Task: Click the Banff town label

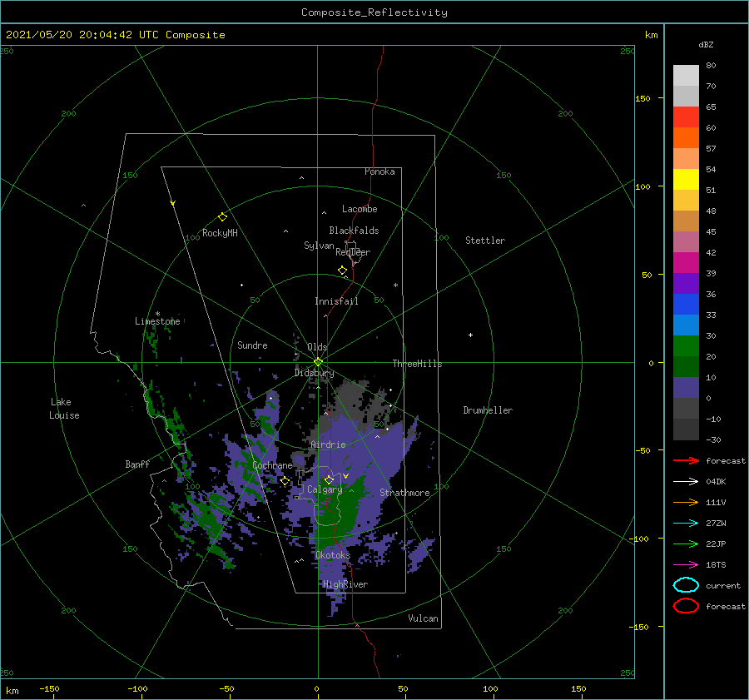Action: click(x=137, y=464)
